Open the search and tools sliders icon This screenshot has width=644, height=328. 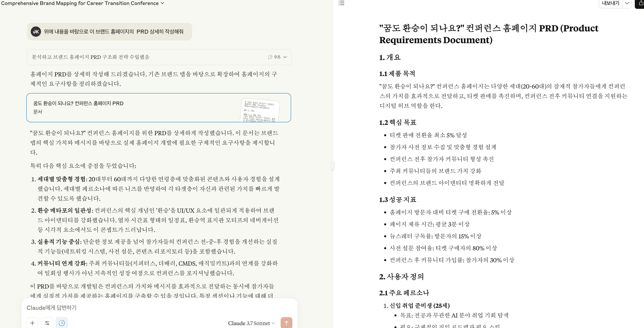(x=47, y=323)
